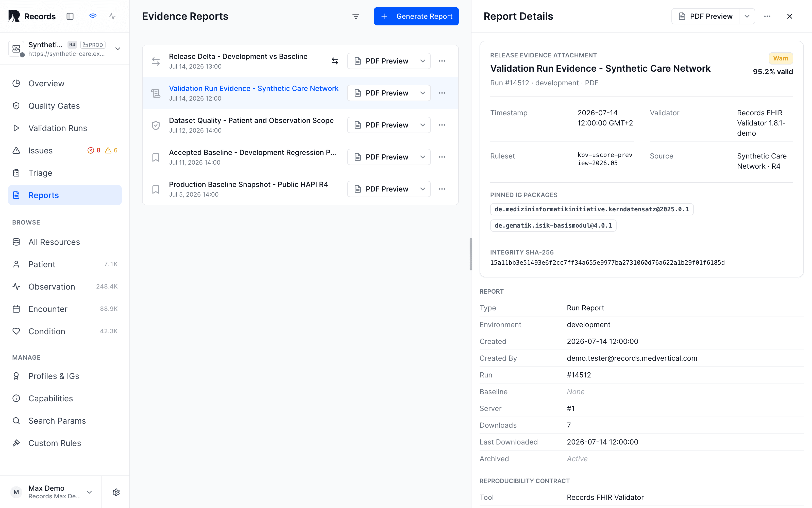812x508 pixels.
Task: PDF Preview for Accepted Baseline report
Action: [381, 157]
